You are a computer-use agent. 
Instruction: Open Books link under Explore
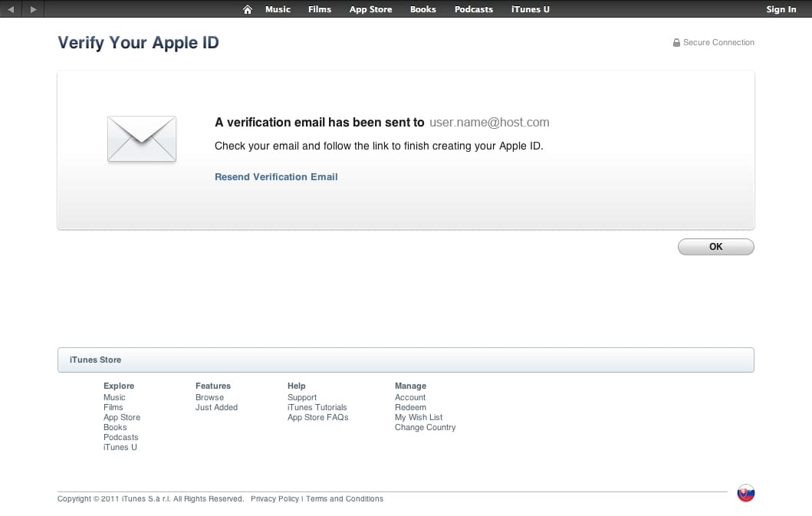click(115, 427)
